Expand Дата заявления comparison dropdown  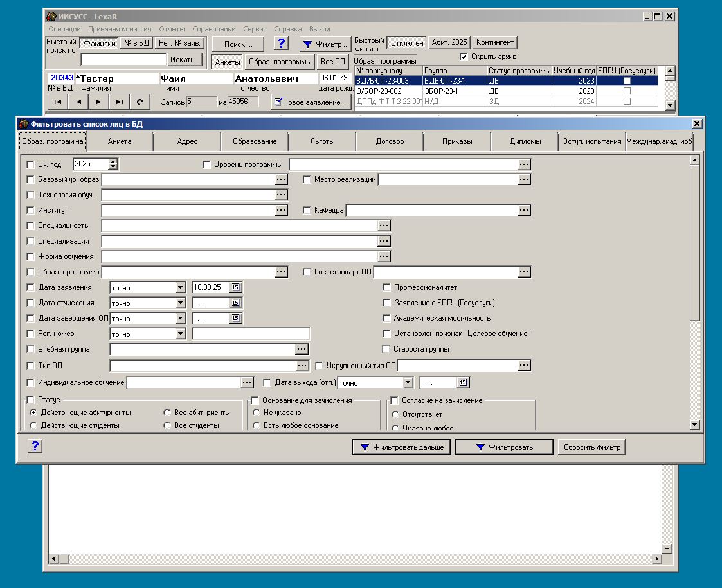click(x=180, y=288)
